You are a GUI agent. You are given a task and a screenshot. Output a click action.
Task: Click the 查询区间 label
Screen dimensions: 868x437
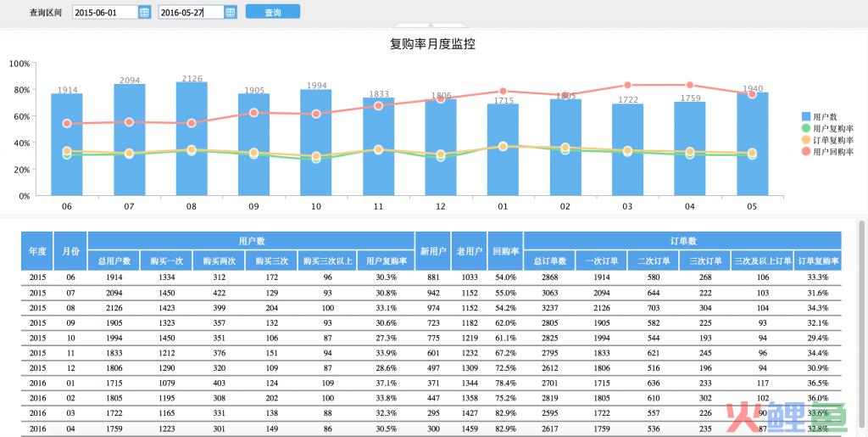46,12
